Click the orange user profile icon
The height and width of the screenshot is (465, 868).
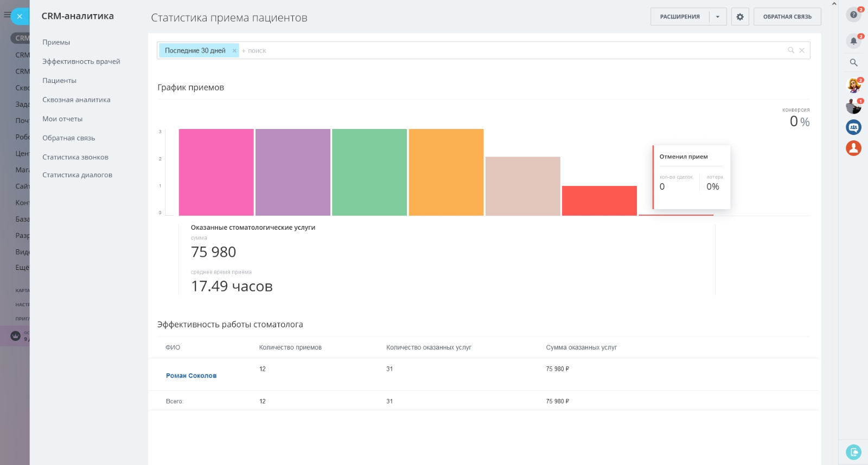(x=853, y=148)
